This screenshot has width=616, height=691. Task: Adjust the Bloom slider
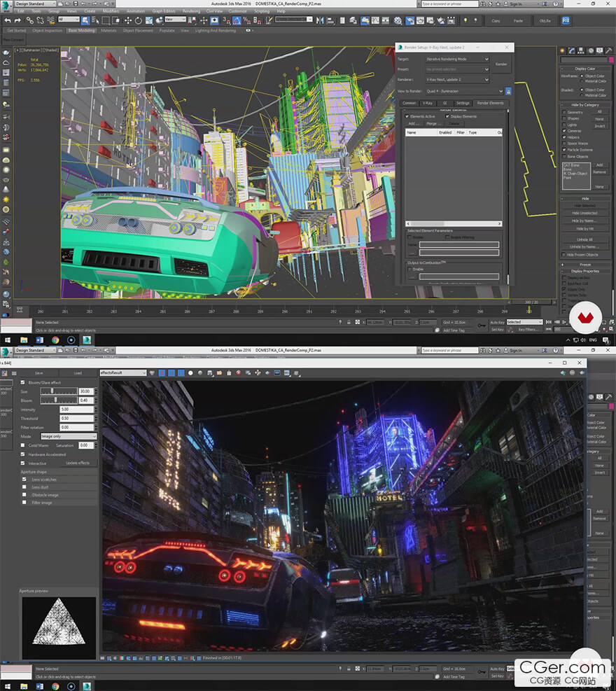pos(59,400)
